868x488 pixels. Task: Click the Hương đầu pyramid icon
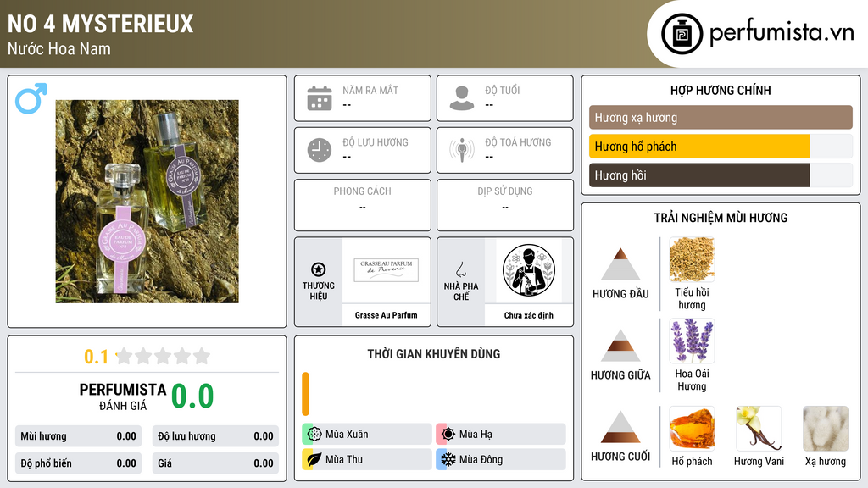620,264
